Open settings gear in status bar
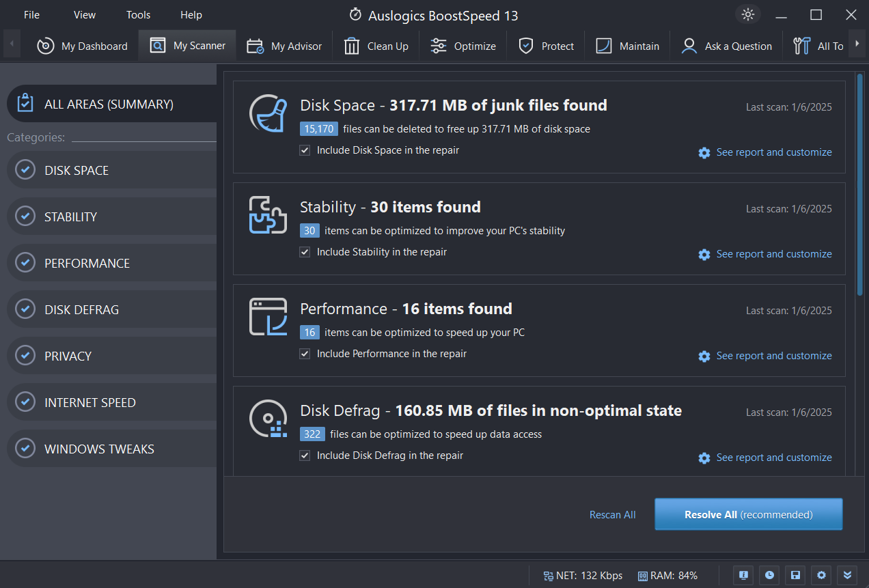This screenshot has height=588, width=869. point(822,575)
